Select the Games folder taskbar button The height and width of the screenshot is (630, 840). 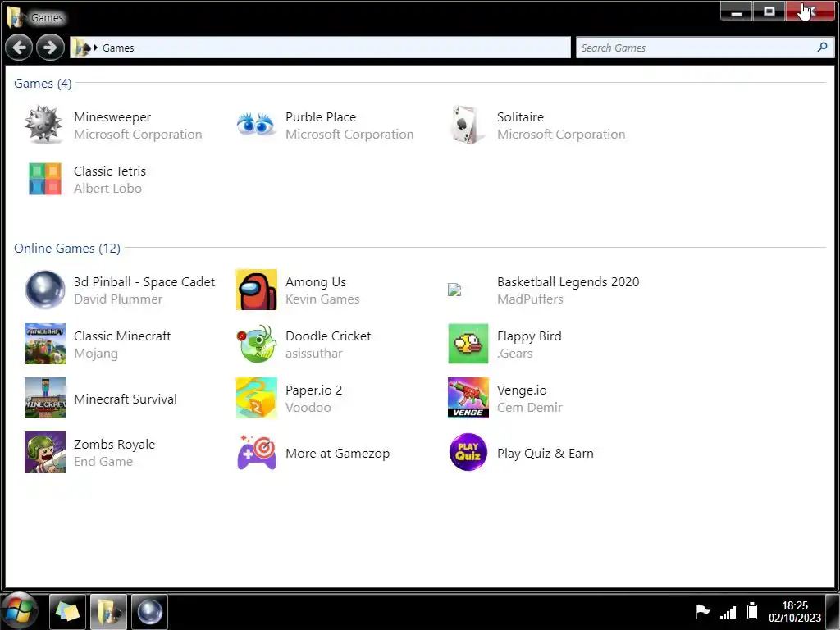[109, 611]
